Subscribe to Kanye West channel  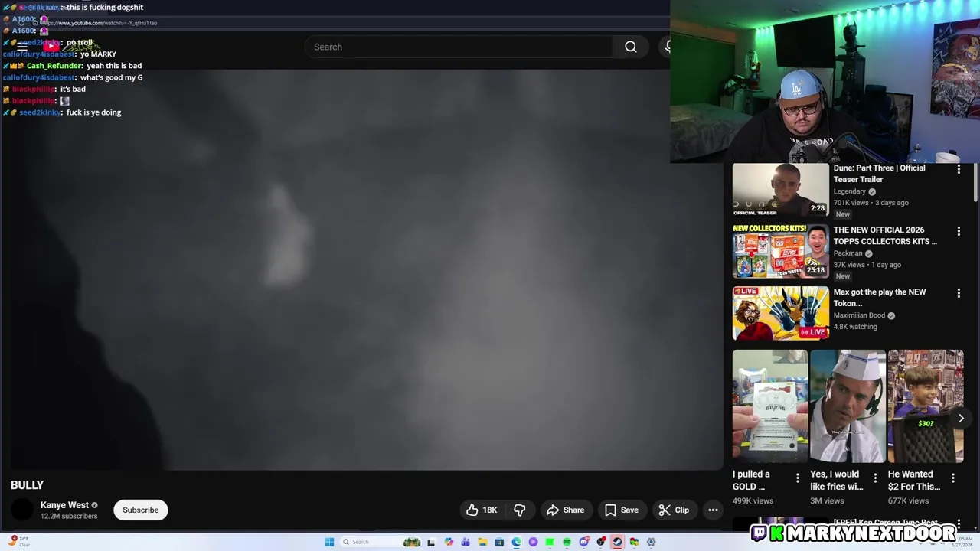pos(141,510)
